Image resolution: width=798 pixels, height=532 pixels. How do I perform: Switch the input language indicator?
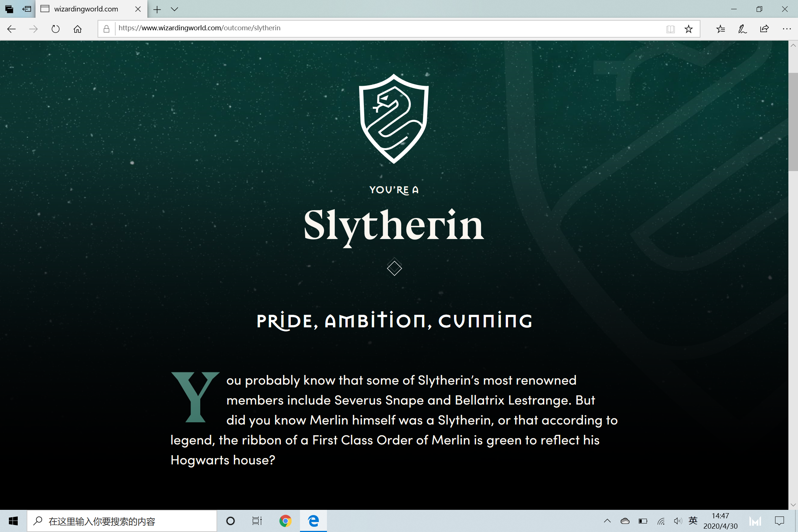coord(693,521)
